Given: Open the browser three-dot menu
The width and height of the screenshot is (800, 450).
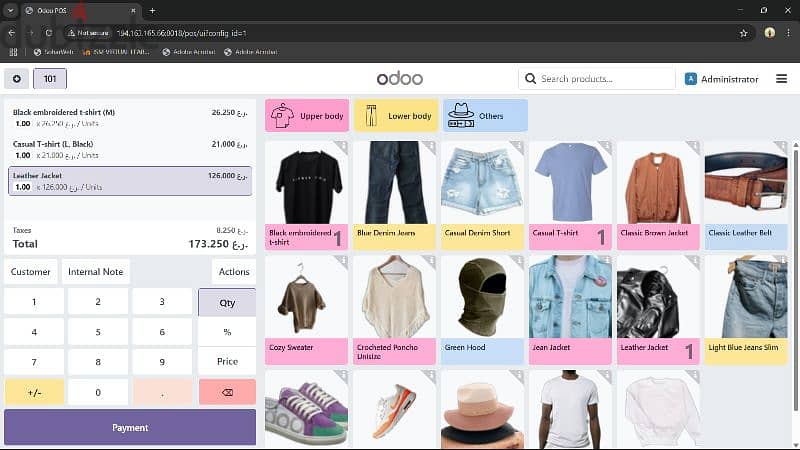Looking at the screenshot, I should tap(788, 33).
